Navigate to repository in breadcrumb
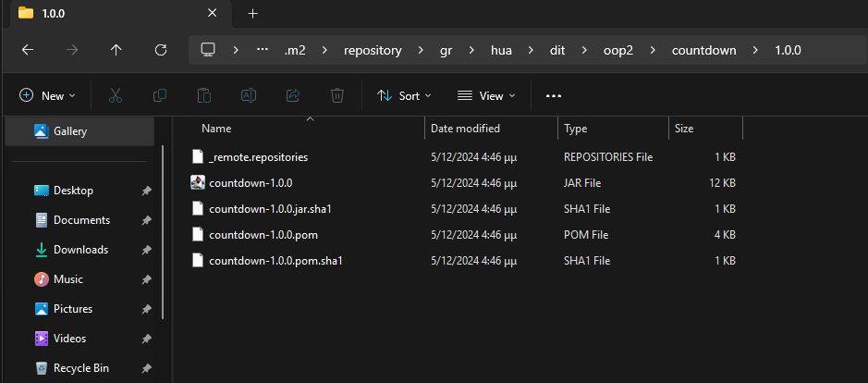Screen dimensions: 868x383 tap(373, 51)
